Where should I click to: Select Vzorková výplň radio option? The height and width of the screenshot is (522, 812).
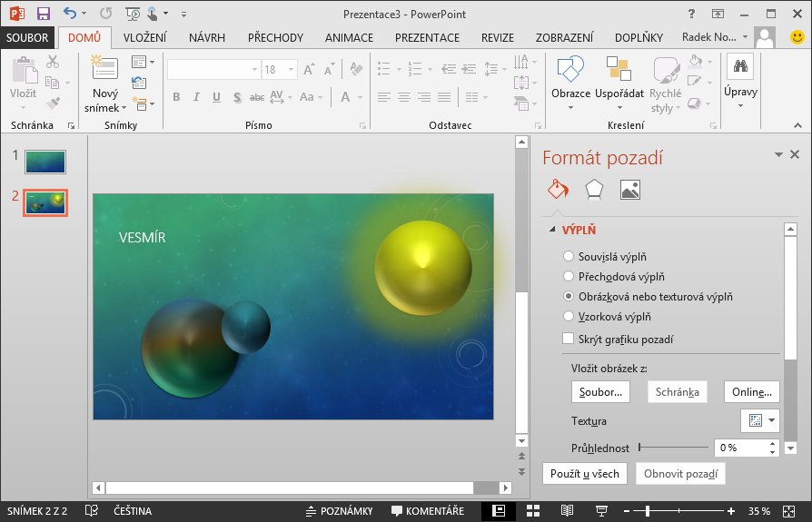click(569, 316)
